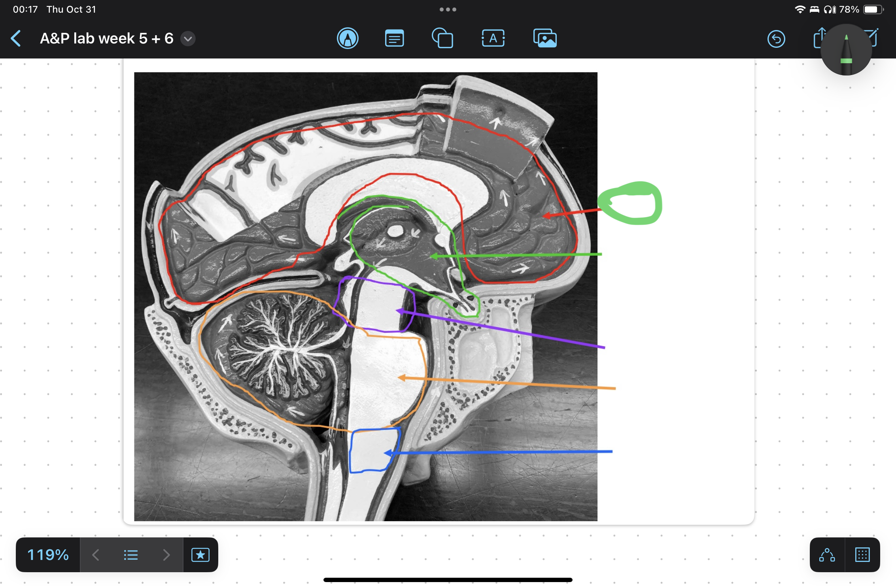The image size is (896, 588).
Task: Select the brain diagram image
Action: (x=366, y=296)
